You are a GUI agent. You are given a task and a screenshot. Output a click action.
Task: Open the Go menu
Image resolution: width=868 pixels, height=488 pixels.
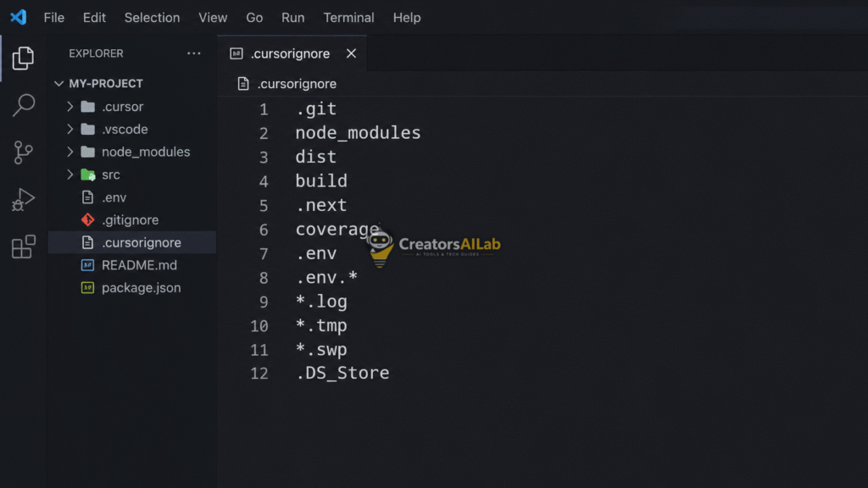(x=254, y=18)
